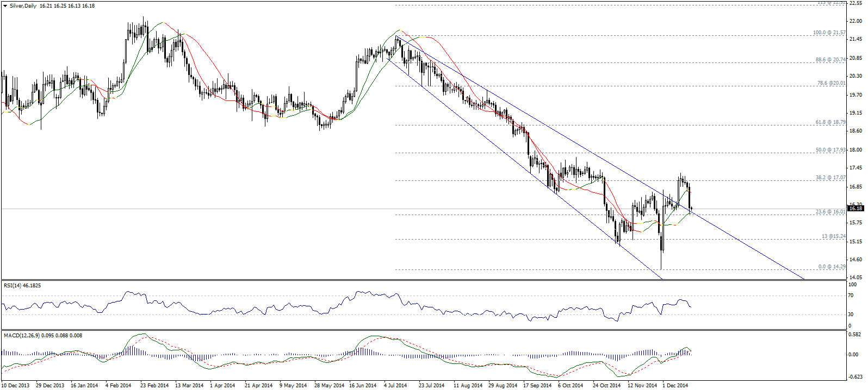Screen dimensions: 868x390
Task: Select Fibonacci label "13 @15.24"
Action: tap(834, 236)
